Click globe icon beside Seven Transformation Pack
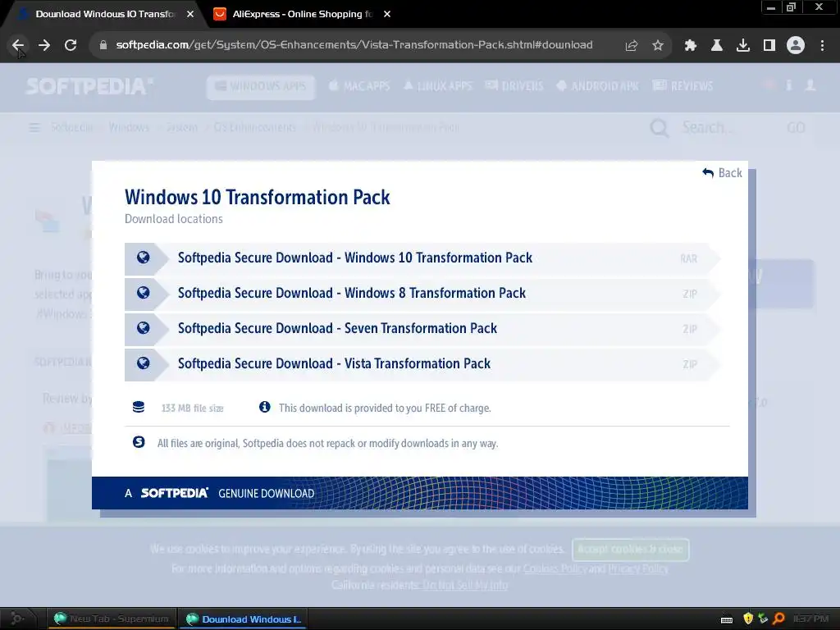 [143, 328]
